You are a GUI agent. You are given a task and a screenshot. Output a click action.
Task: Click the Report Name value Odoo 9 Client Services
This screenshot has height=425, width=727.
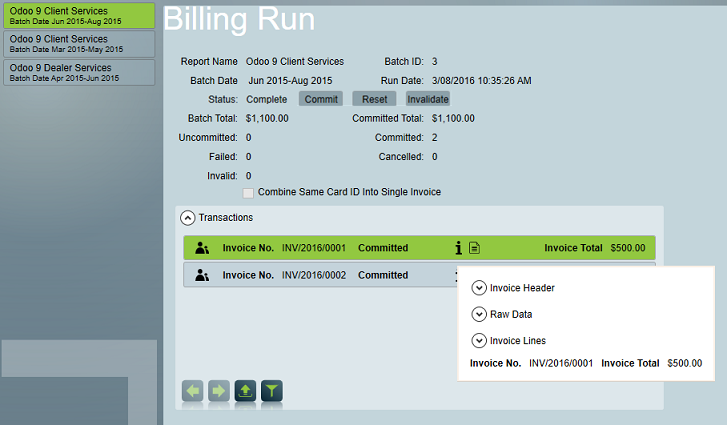[295, 62]
